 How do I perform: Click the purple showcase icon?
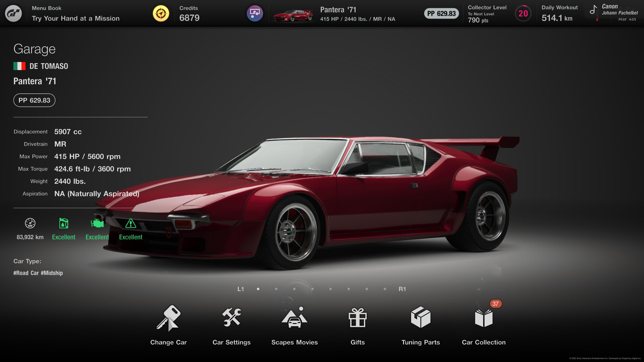pos(255,13)
